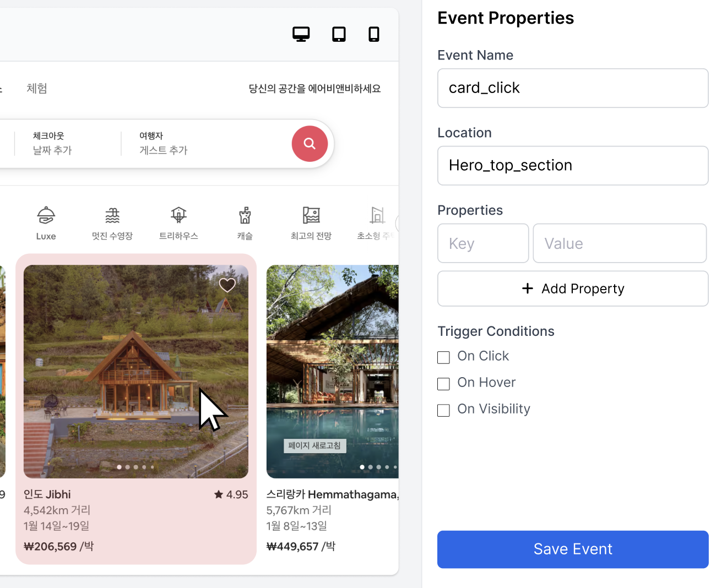The width and height of the screenshot is (716, 588).
Task: Open the 여행자 guest selector
Action: pos(163,143)
